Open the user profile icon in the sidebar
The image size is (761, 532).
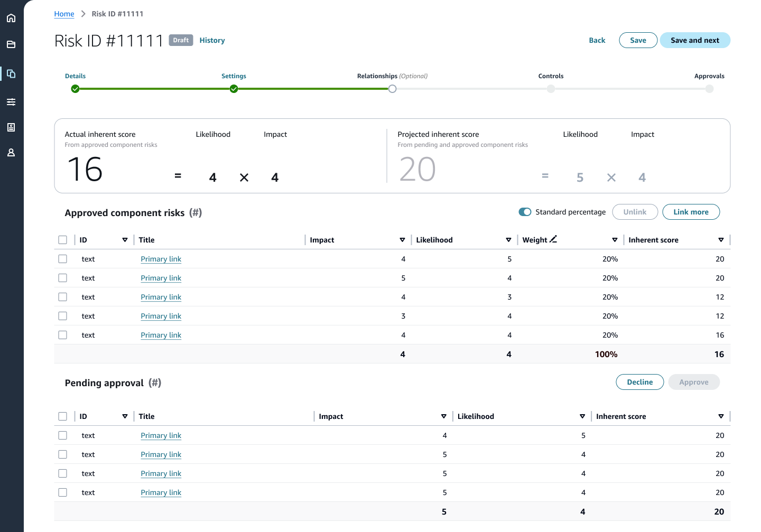click(11, 153)
